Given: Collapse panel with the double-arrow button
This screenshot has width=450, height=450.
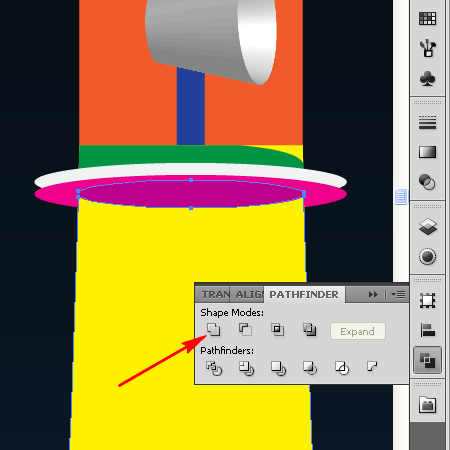Looking at the screenshot, I should [373, 295].
